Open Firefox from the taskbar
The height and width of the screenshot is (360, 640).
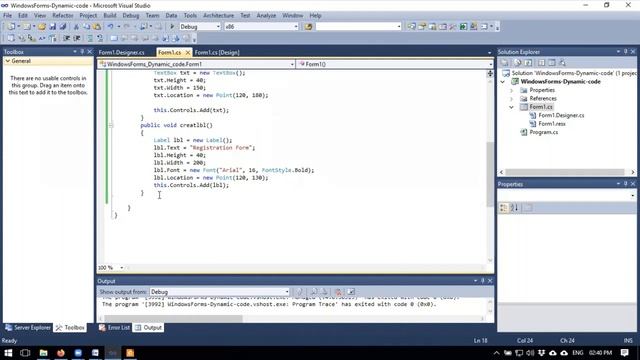(61, 353)
